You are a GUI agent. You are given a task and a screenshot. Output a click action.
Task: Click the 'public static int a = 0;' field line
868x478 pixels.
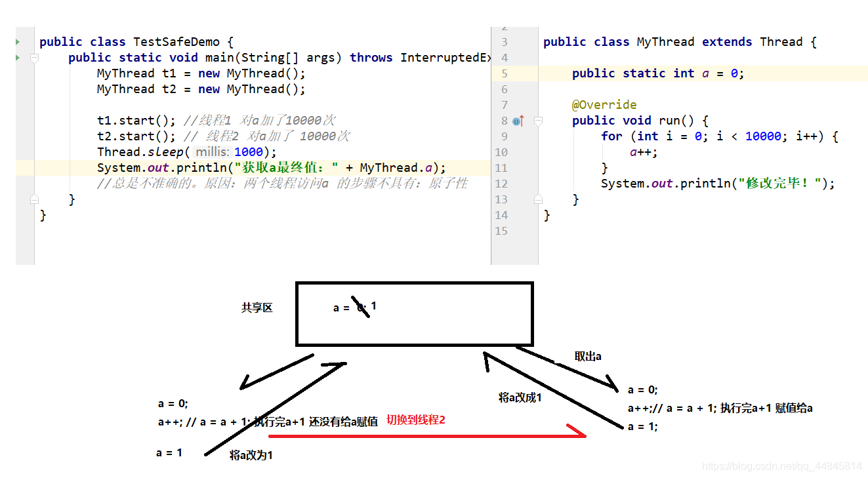point(658,73)
